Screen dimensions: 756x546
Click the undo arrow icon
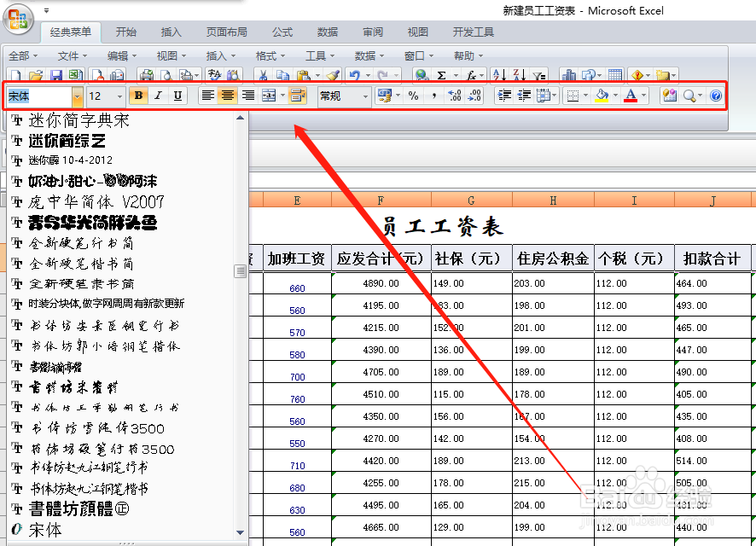point(355,75)
